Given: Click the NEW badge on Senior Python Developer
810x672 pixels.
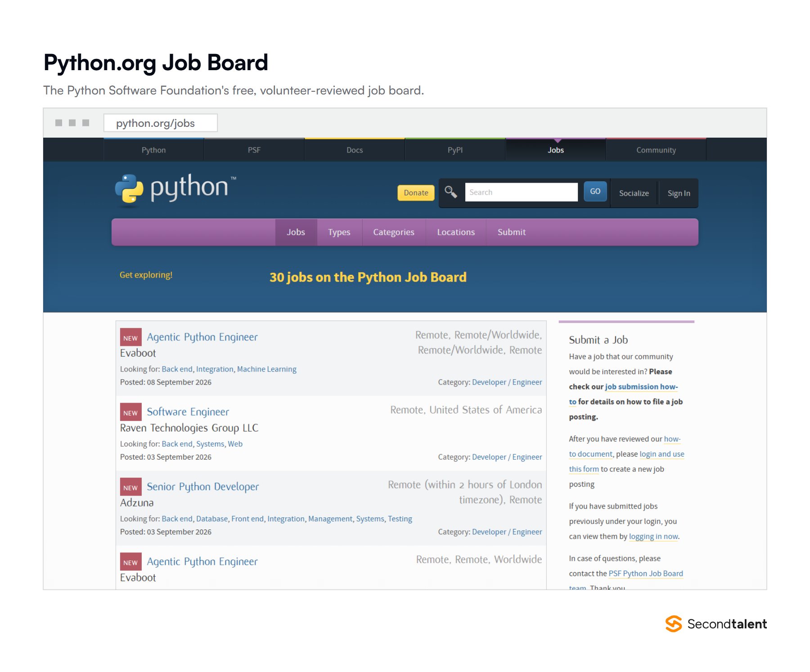Looking at the screenshot, I should [x=130, y=487].
